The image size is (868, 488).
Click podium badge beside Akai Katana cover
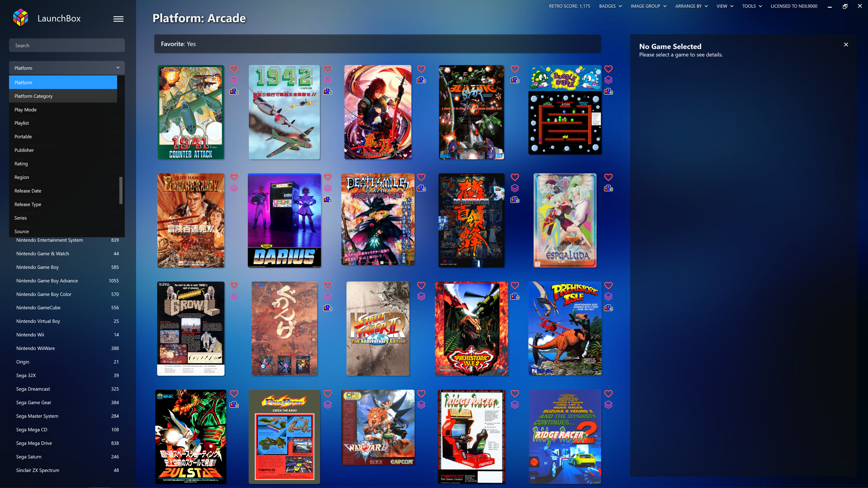[x=421, y=80]
